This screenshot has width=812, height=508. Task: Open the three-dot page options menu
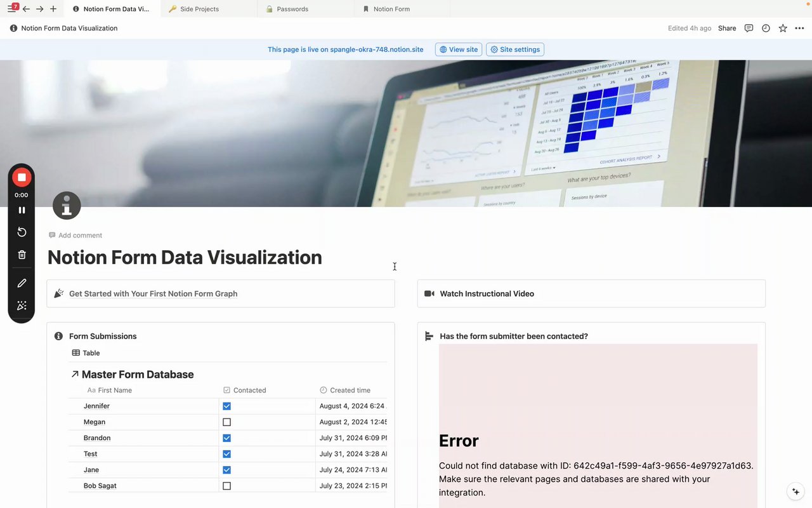pos(799,28)
